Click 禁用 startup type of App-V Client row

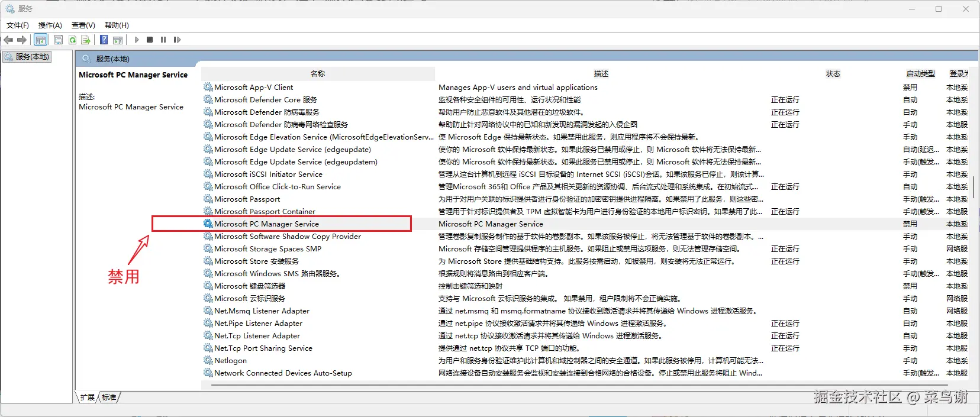tap(910, 87)
